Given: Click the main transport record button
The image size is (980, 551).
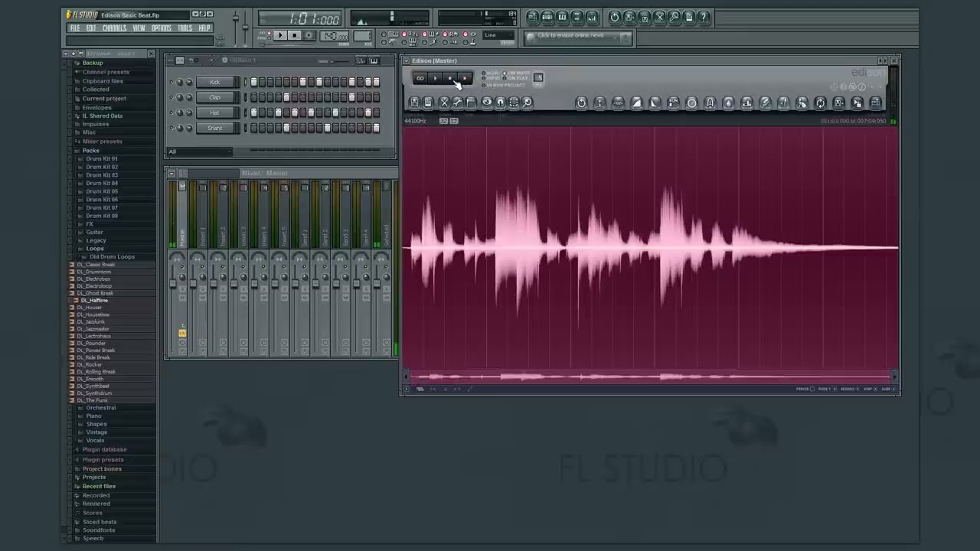Looking at the screenshot, I should click(x=309, y=35).
